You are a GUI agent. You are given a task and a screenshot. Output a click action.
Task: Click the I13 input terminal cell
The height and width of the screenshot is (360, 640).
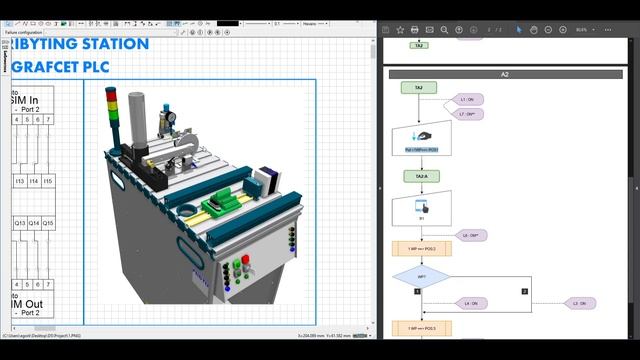[20, 181]
